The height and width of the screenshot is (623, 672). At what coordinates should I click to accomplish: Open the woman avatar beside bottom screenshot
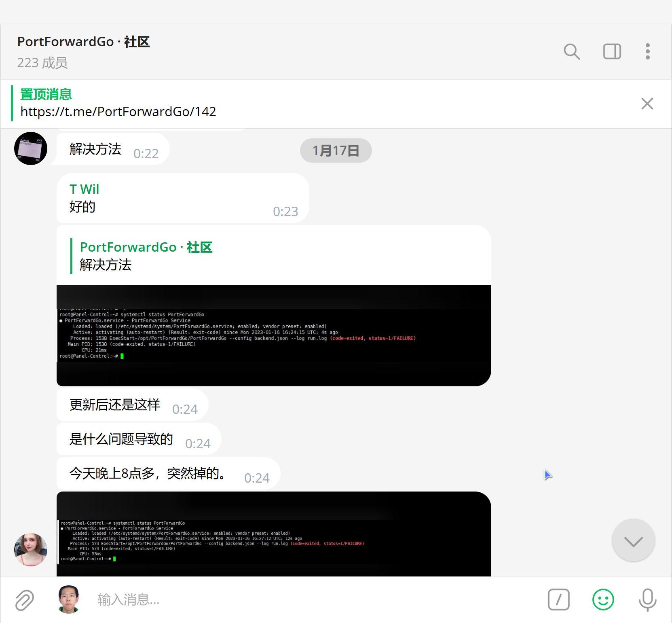31,549
